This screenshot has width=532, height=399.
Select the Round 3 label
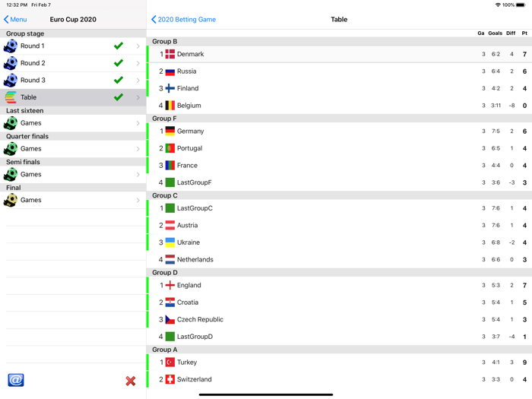(x=33, y=81)
